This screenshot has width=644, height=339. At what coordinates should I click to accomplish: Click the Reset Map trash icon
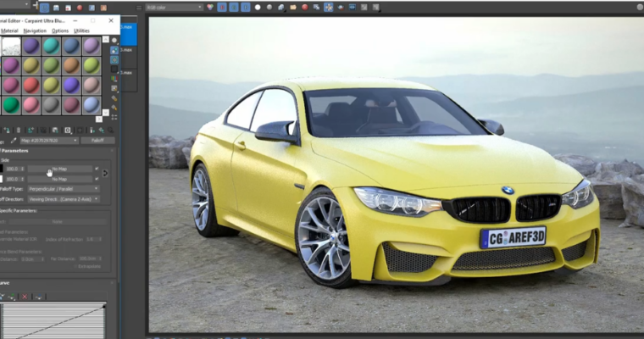tap(19, 131)
